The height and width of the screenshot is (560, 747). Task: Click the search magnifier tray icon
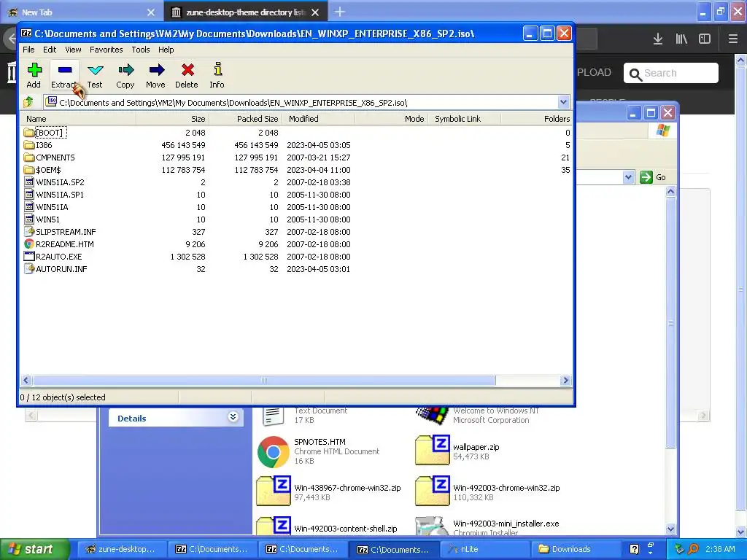(694, 549)
